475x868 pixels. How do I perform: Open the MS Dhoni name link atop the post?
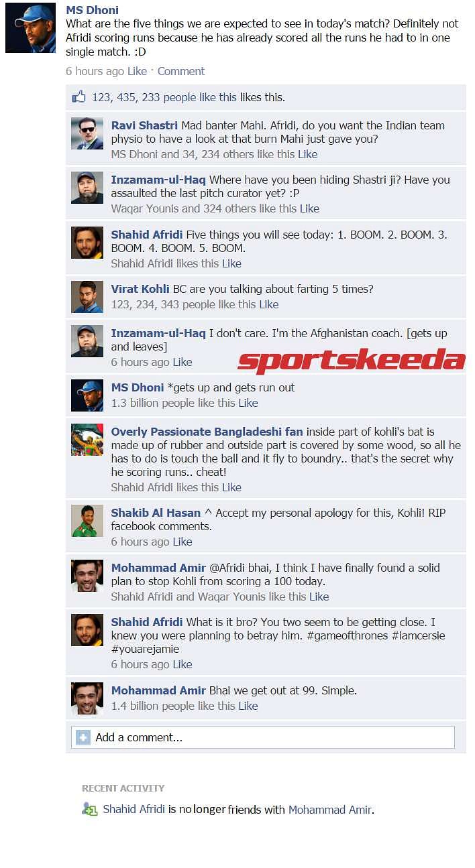click(x=92, y=10)
